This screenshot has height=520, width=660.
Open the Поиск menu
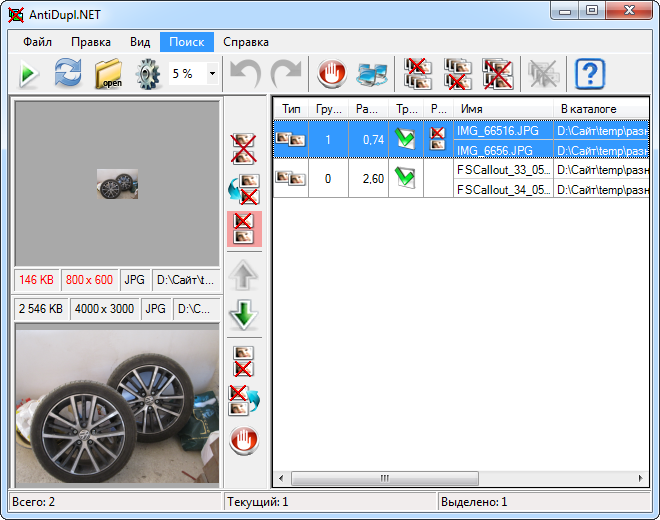187,42
